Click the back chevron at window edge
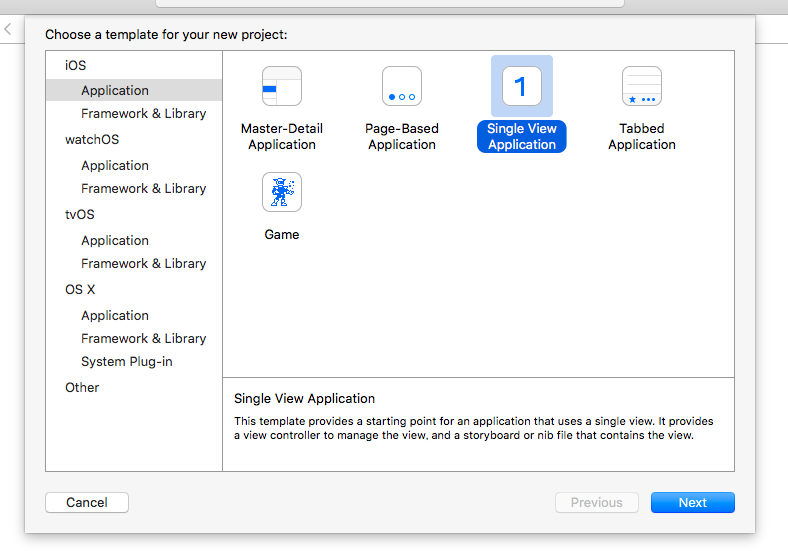 [8, 29]
